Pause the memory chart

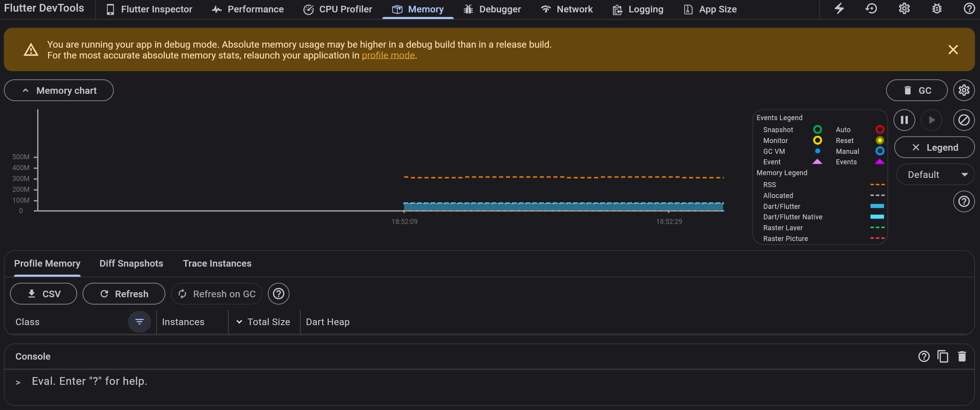coord(904,120)
